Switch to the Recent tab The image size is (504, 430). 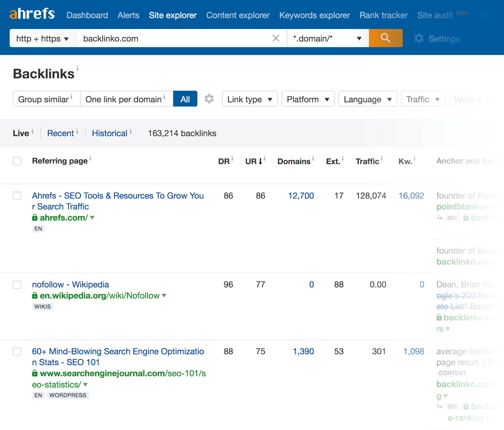point(61,133)
